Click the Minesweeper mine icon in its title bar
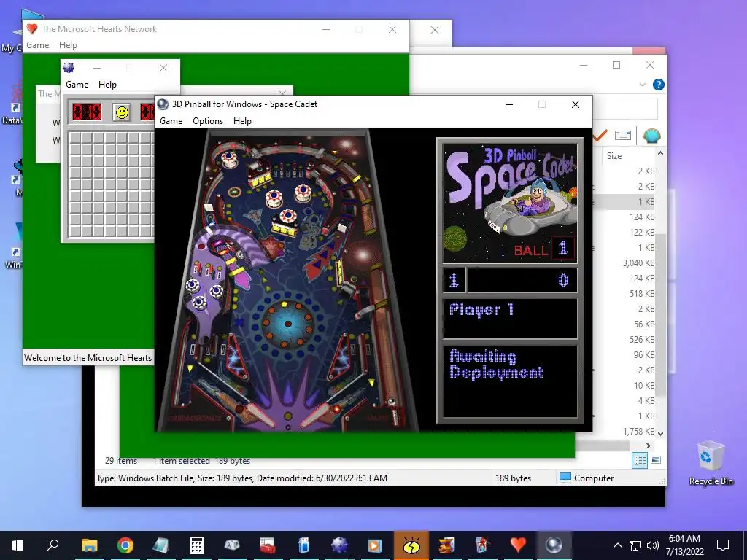Viewport: 747px width, 560px height. click(69, 68)
